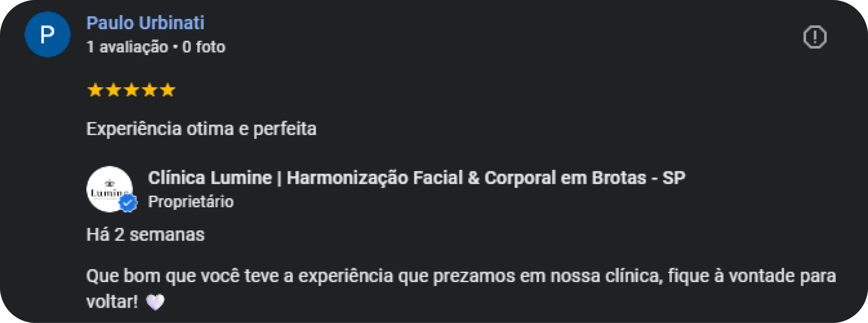Click the word "voltar!" in the reply
The image size is (868, 323).
coord(112,301)
